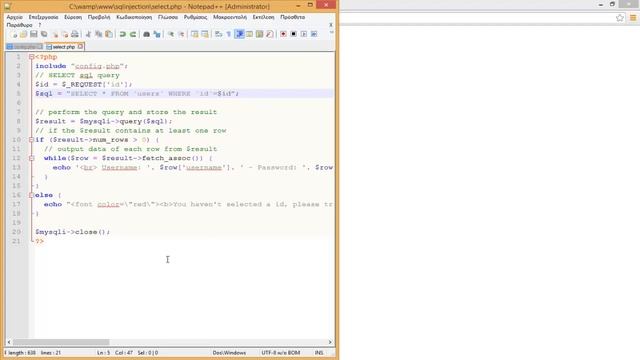Click the Cut scissors icon

(x=88, y=34)
